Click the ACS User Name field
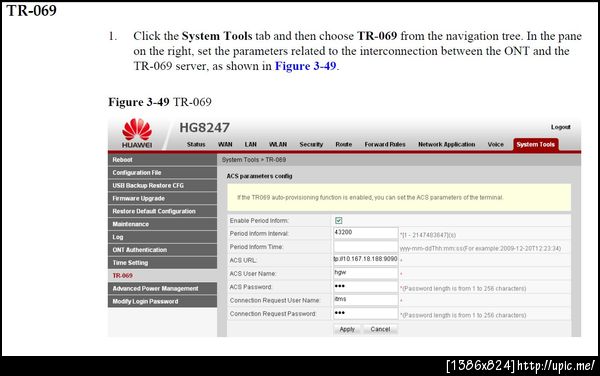This screenshot has height=376, width=600. pyautogui.click(x=365, y=273)
